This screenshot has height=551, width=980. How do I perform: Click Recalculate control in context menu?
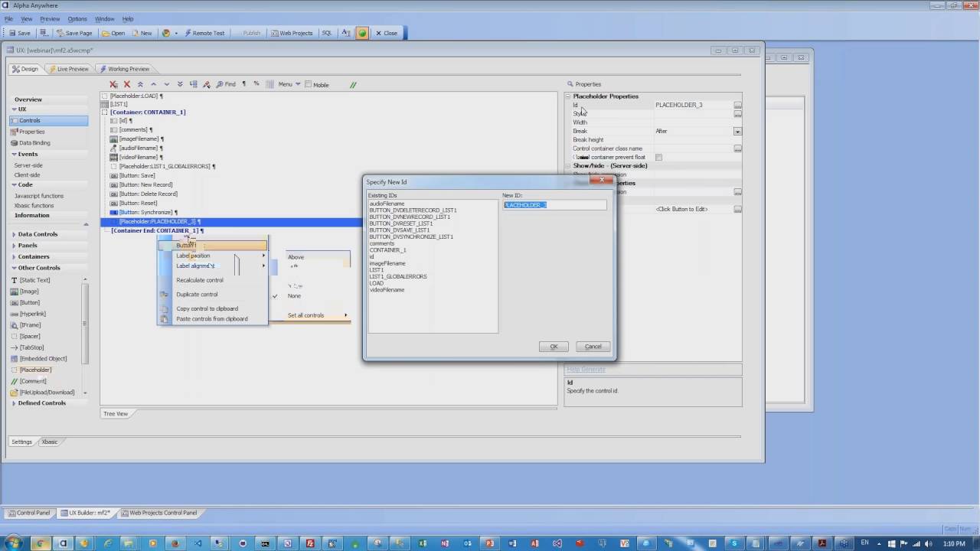200,280
